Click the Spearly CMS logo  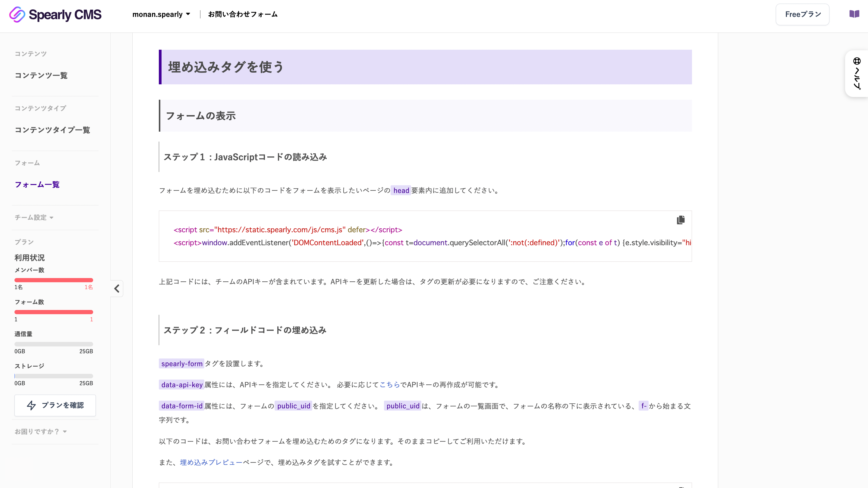[x=55, y=14]
